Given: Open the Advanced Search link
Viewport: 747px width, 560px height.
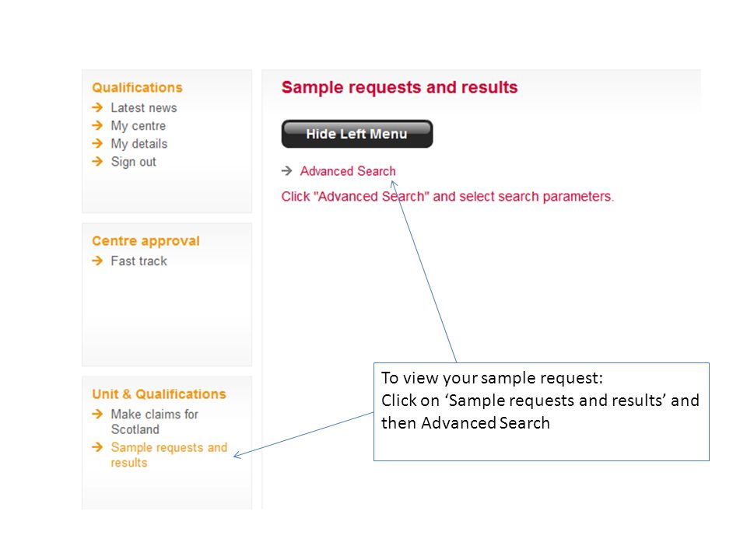Looking at the screenshot, I should [x=348, y=171].
